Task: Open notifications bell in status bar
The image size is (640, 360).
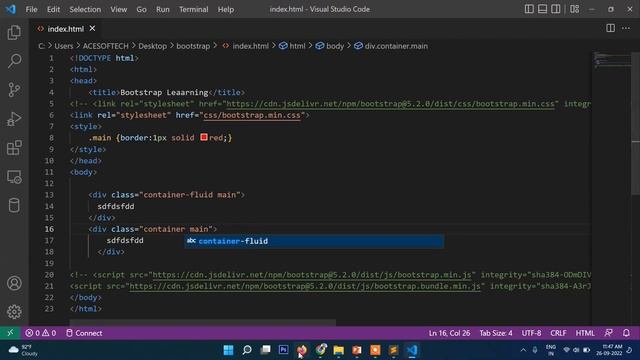Action: click(x=627, y=333)
